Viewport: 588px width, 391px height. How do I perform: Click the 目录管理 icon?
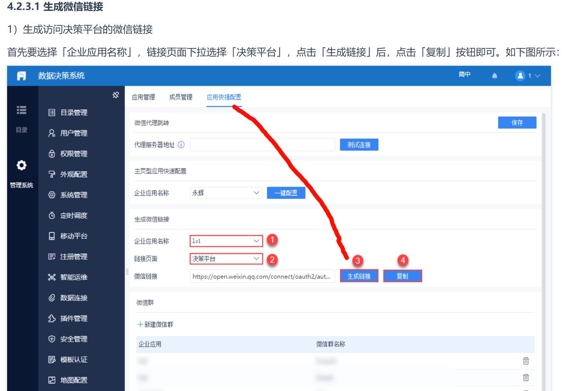click(x=52, y=112)
